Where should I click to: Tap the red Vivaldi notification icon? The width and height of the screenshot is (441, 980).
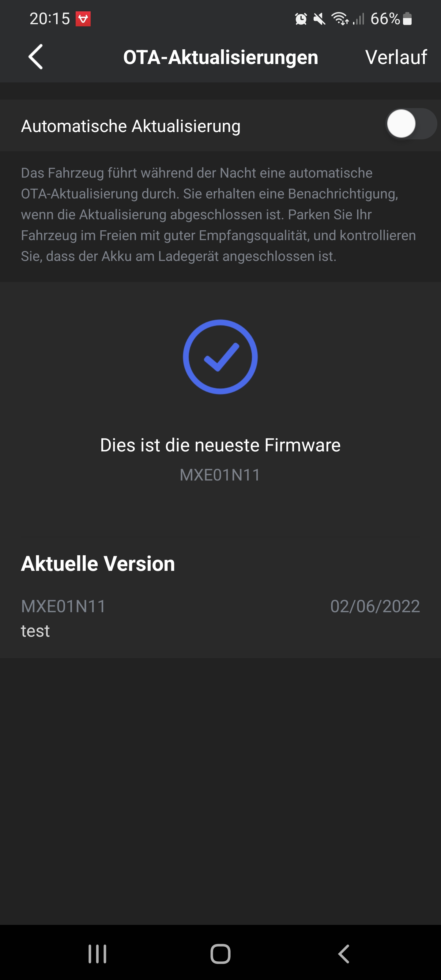tap(83, 19)
